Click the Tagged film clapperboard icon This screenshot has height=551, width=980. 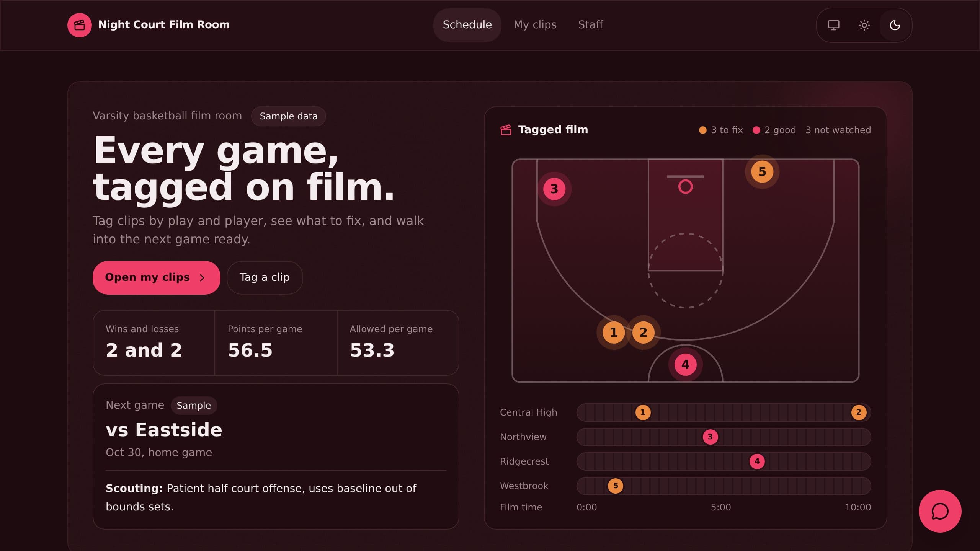[x=506, y=130]
